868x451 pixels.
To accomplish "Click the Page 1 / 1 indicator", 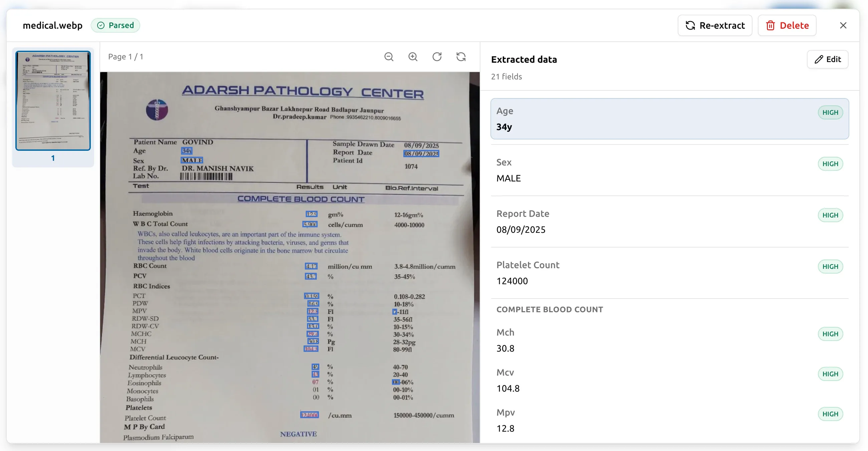I will point(126,57).
